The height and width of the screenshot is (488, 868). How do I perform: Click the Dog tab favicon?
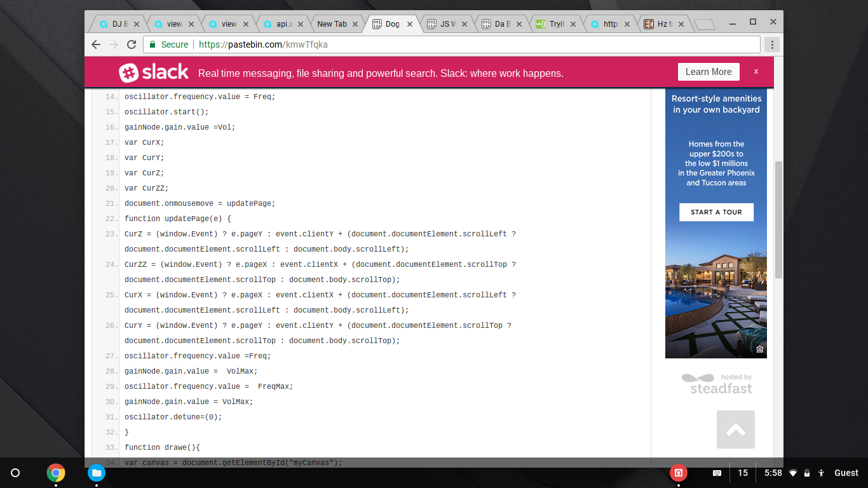point(377,24)
